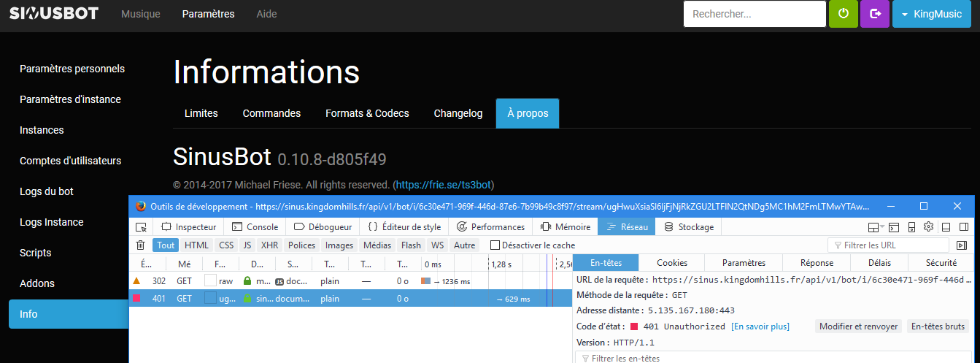Toggle the Polices network filter
The height and width of the screenshot is (363, 980).
(x=301, y=245)
